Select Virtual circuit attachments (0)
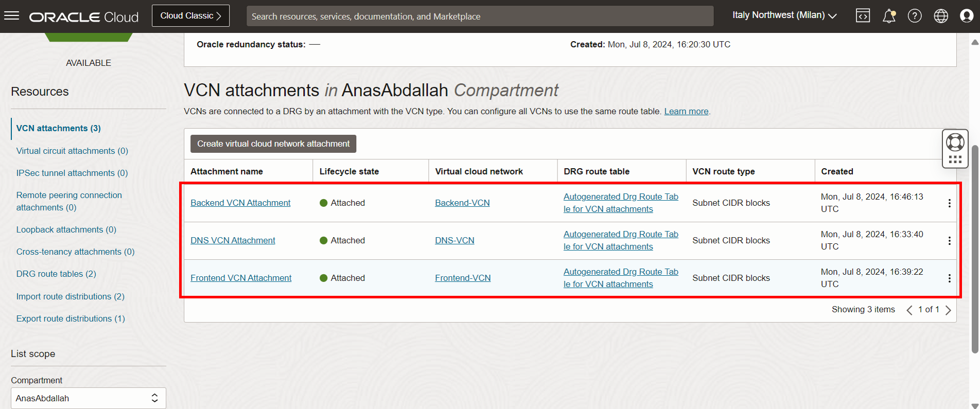This screenshot has height=409, width=980. click(x=72, y=151)
